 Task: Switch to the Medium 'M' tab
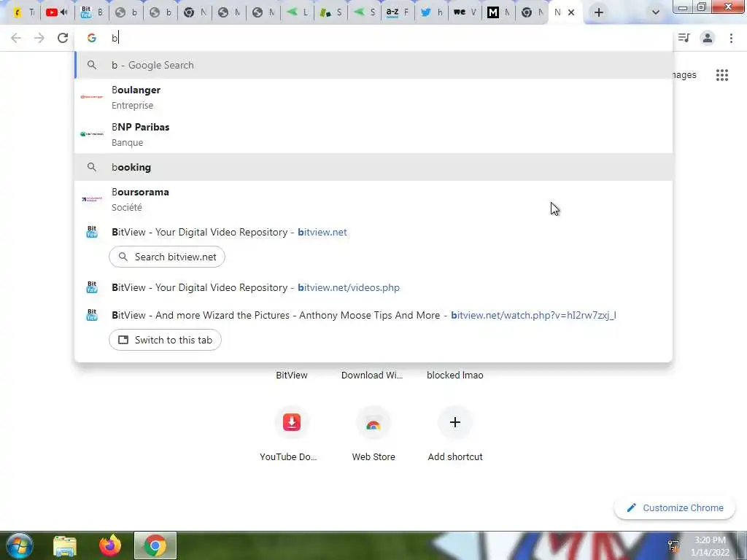point(498,12)
